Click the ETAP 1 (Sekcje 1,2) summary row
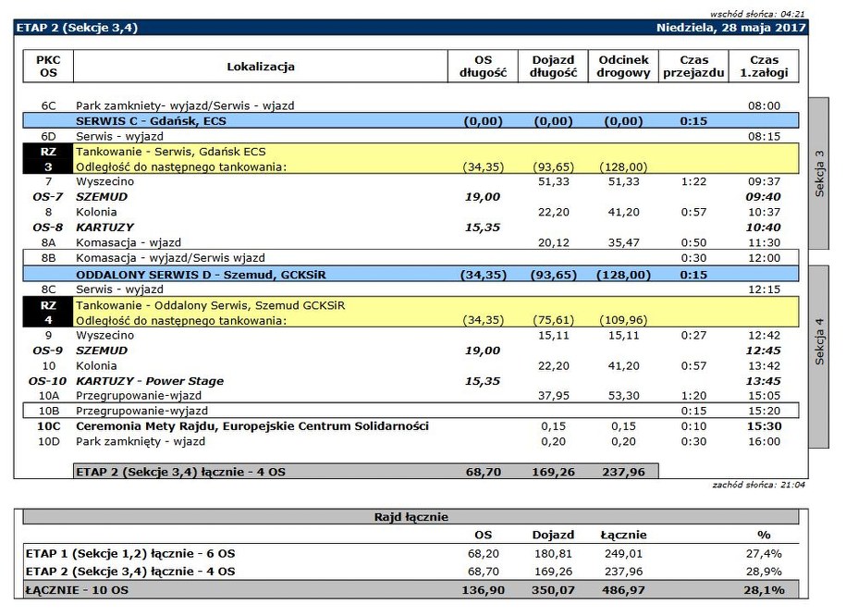Screen dimensions: 846x616 (x=129, y=553)
